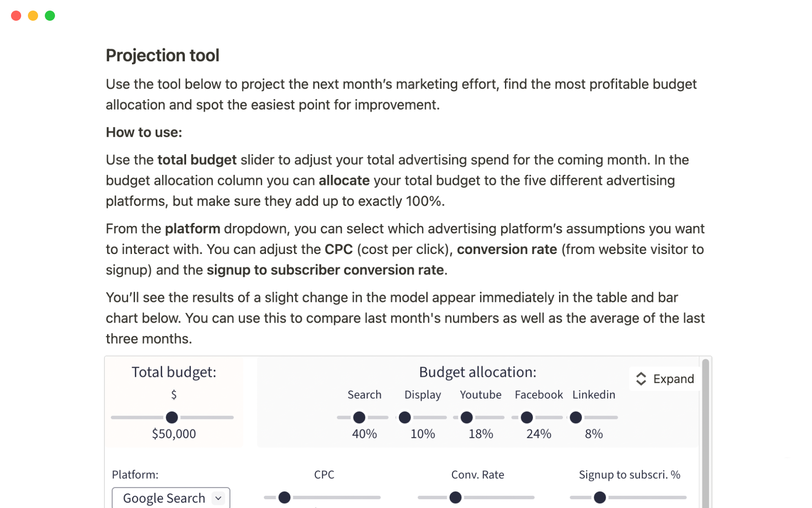Open the Google Search platform dropdown
812x508 pixels.
coord(170,498)
